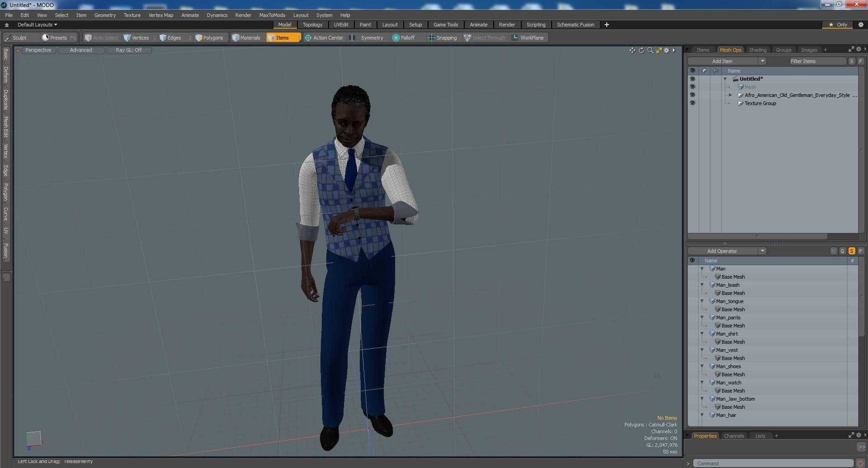Image resolution: width=868 pixels, height=468 pixels.
Task: Click the Advanced shading style button
Action: (81, 50)
